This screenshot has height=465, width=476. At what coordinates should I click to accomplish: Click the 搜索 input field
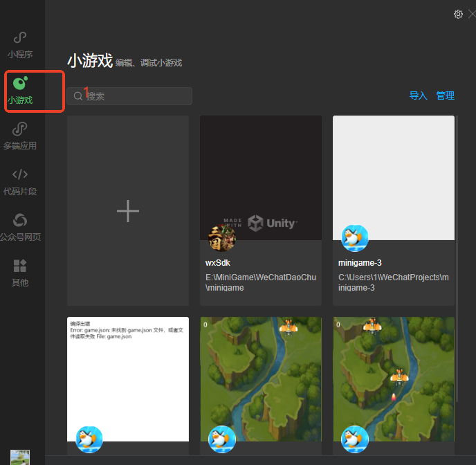135,96
